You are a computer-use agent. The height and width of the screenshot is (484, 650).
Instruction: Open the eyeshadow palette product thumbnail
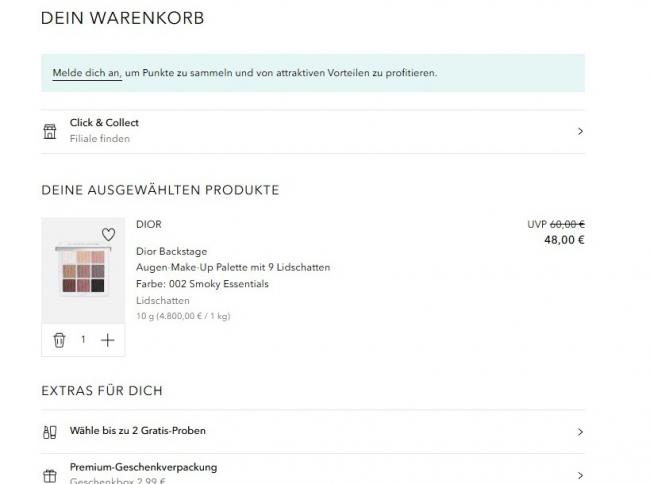pos(83,270)
